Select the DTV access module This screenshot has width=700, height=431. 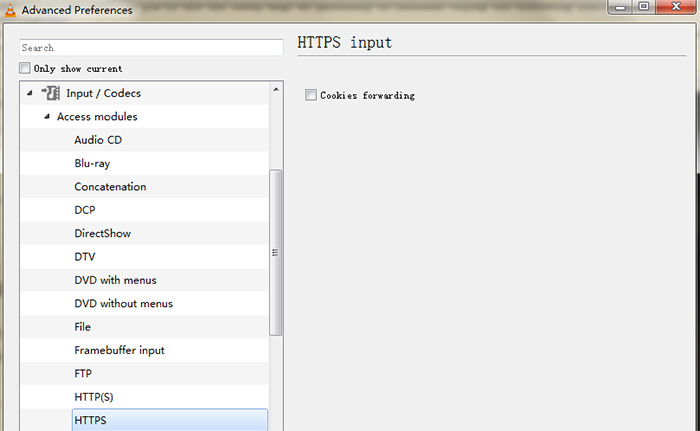[85, 257]
